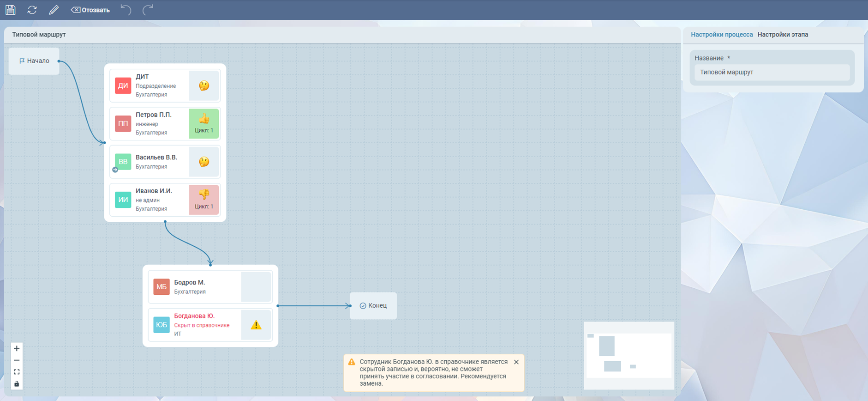
Task: Open the Настройки процесса tab
Action: 721,35
